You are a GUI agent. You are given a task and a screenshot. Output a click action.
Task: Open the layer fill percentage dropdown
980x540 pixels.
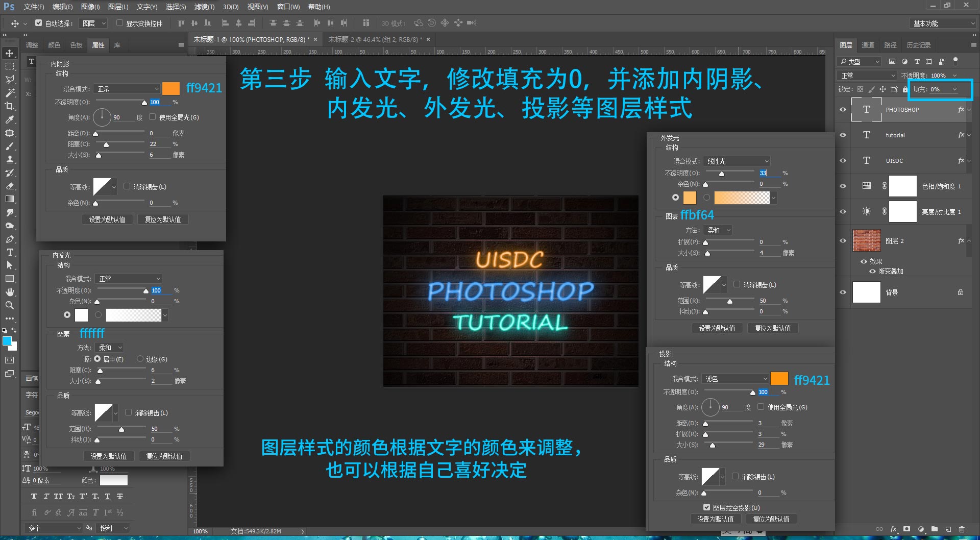954,89
